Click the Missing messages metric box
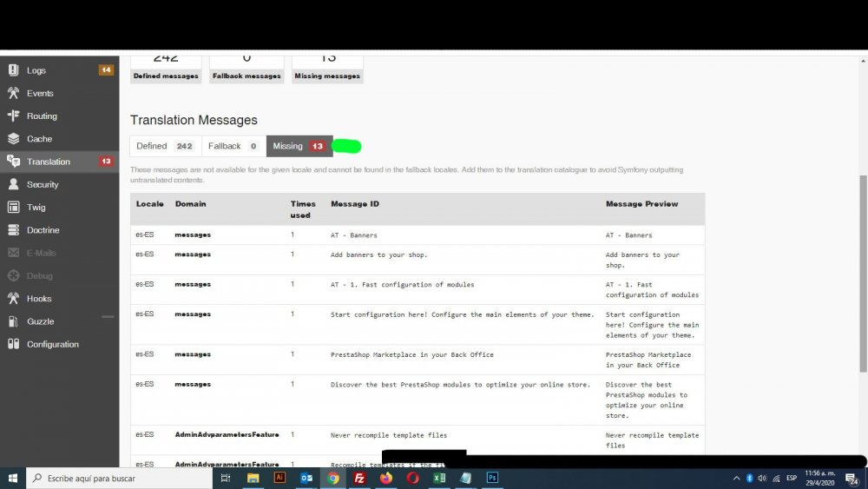The width and height of the screenshot is (868, 489). (x=327, y=69)
